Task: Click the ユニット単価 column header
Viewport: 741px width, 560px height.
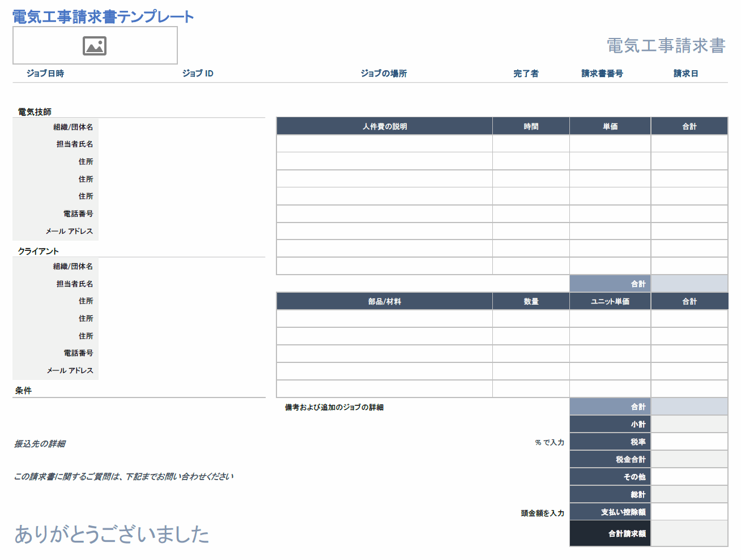Action: tap(610, 301)
